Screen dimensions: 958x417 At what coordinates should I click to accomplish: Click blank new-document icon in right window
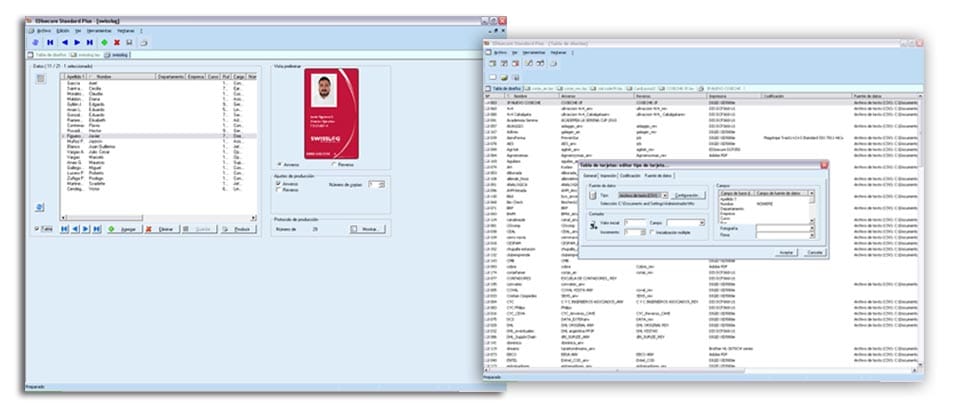coord(492,78)
